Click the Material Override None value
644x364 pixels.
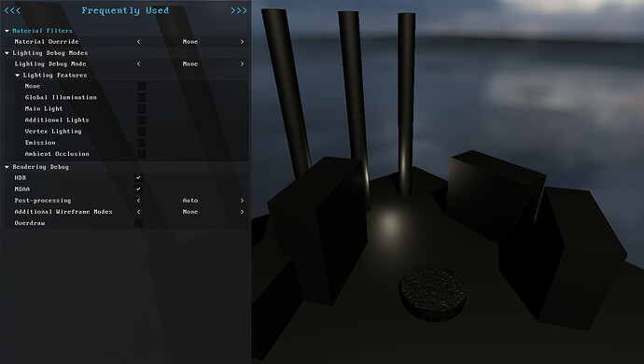click(x=190, y=41)
